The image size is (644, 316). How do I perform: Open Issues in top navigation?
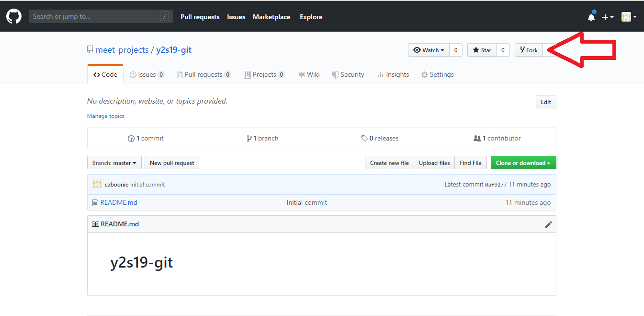coord(236,17)
